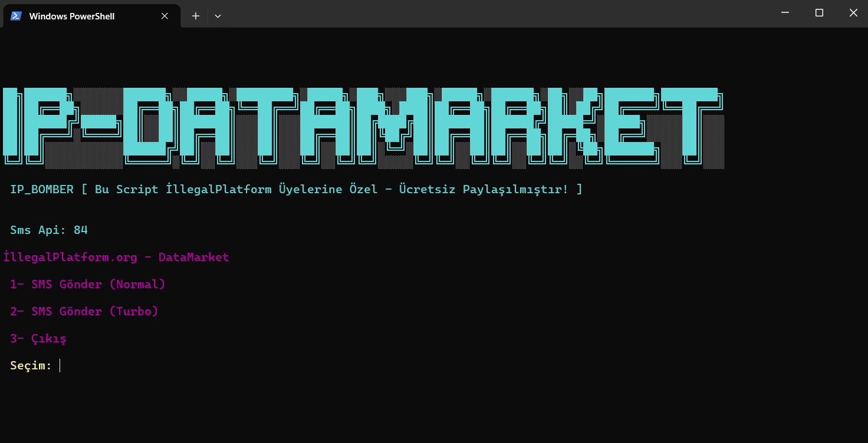This screenshot has width=868, height=443.
Task: Click the IP-DATAMARKET ASCII banner
Action: coord(364,128)
